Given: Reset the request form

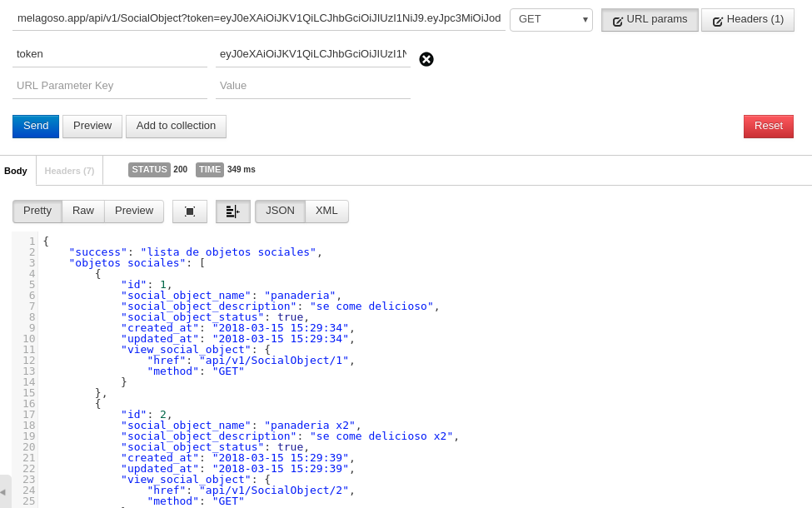Looking at the screenshot, I should click(767, 126).
